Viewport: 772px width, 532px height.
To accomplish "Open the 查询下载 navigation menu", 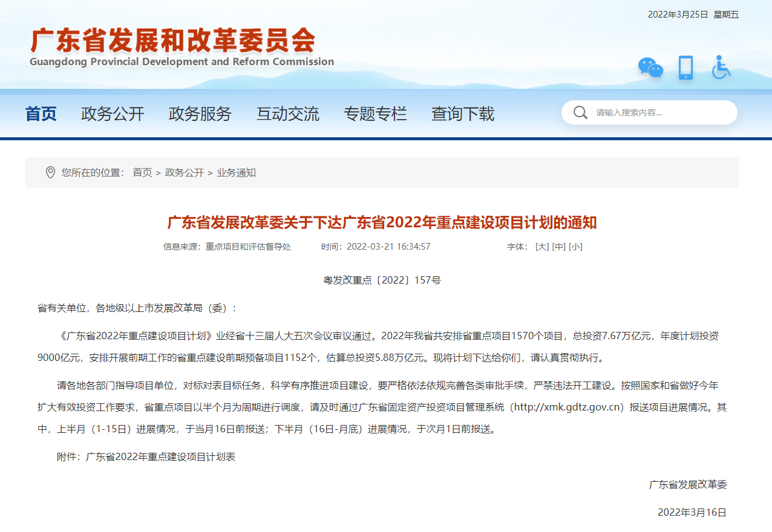I will tap(463, 114).
